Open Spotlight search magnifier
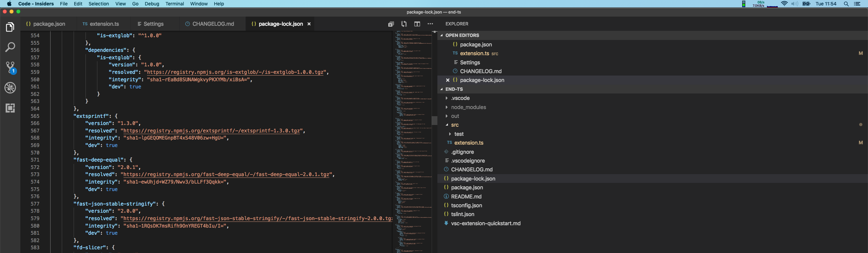The image size is (868, 253). pos(846,4)
